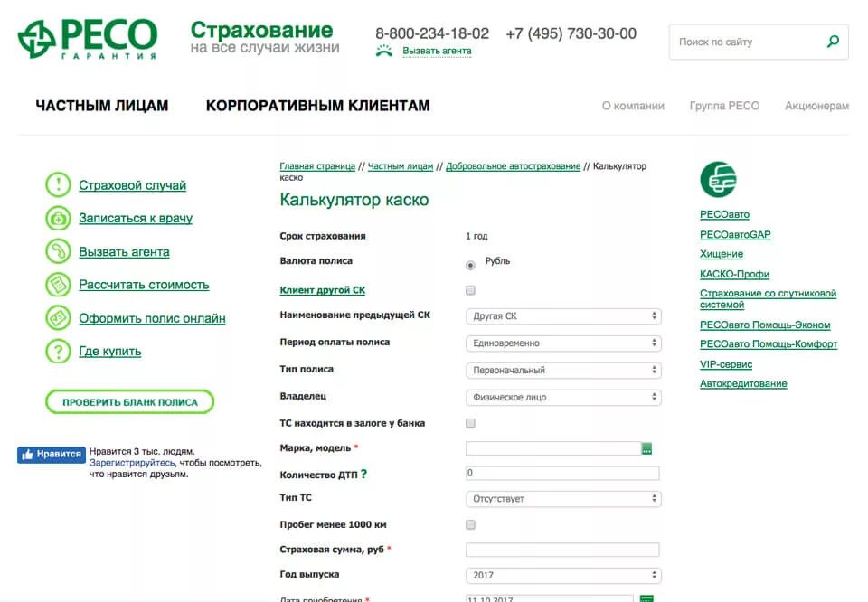Check the Пробег менее 1000 км box

[470, 524]
